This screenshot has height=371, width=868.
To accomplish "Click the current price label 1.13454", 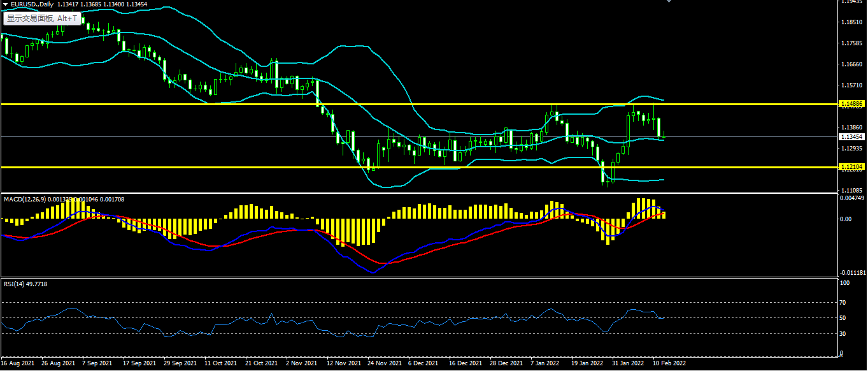I will point(851,137).
